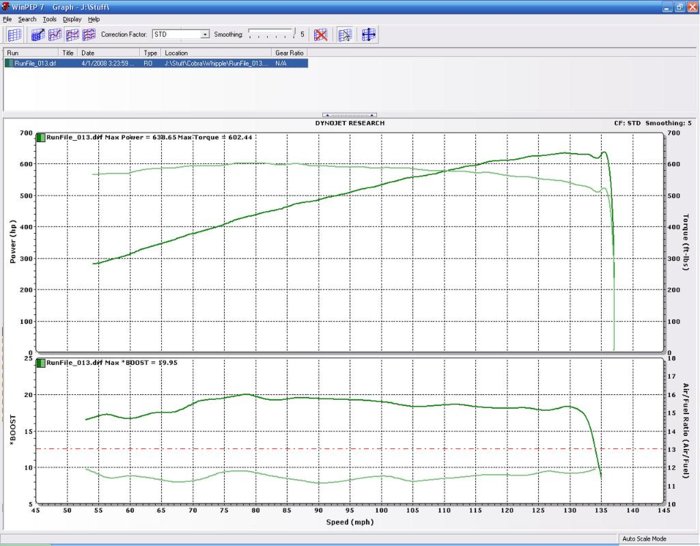Click the fourth toolbar graph icon
Viewport: 700px width, 546px height.
click(x=73, y=34)
